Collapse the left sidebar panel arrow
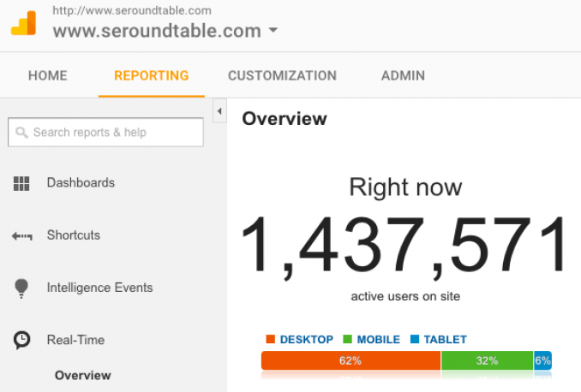 coord(219,111)
